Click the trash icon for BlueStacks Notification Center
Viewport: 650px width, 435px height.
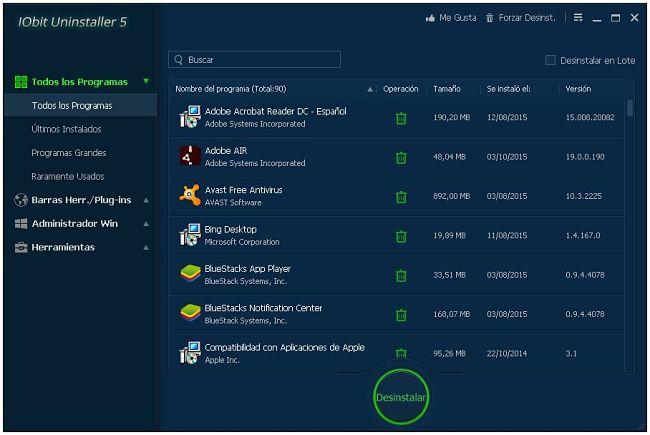[401, 315]
